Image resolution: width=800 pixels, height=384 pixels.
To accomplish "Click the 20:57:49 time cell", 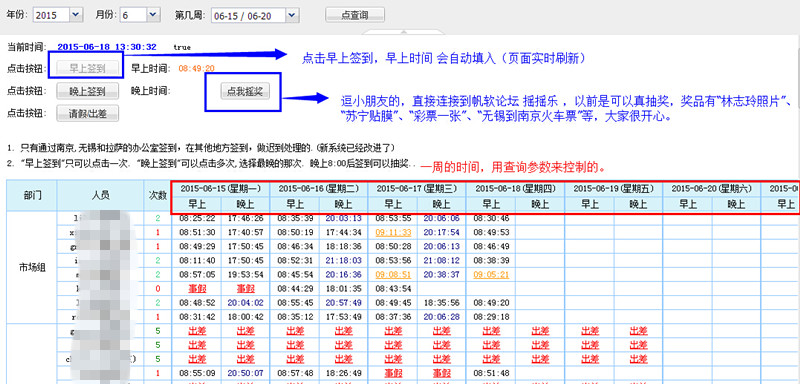I will click(343, 302).
